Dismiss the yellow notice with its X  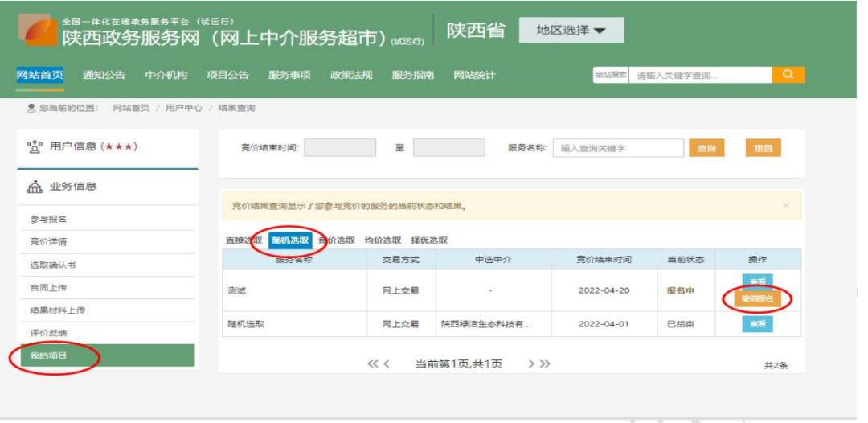[785, 205]
